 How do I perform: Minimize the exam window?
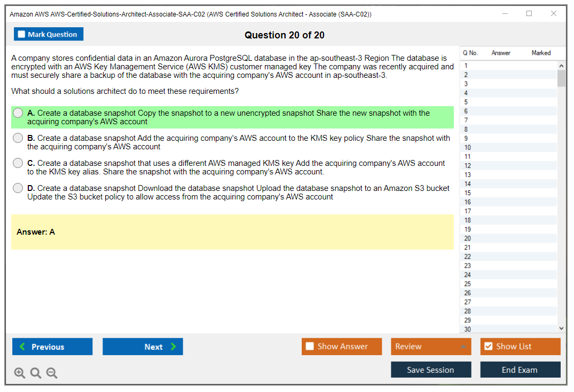(x=505, y=14)
